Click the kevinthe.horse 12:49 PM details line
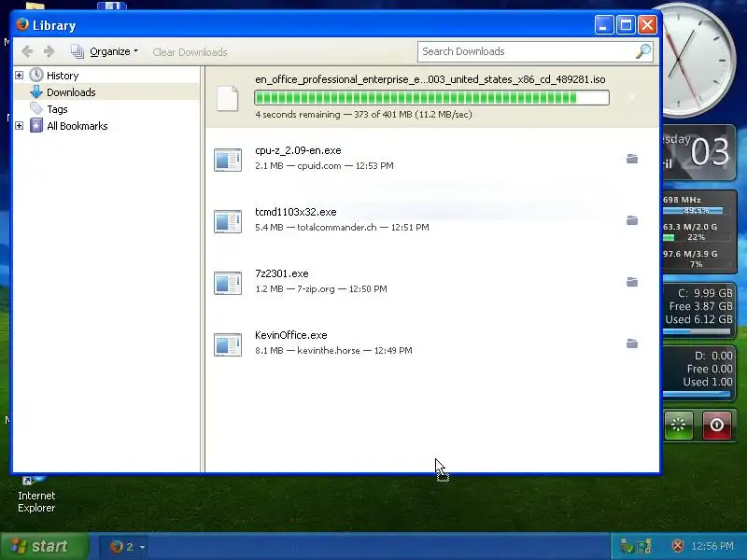The width and height of the screenshot is (747, 560). [x=333, y=351]
